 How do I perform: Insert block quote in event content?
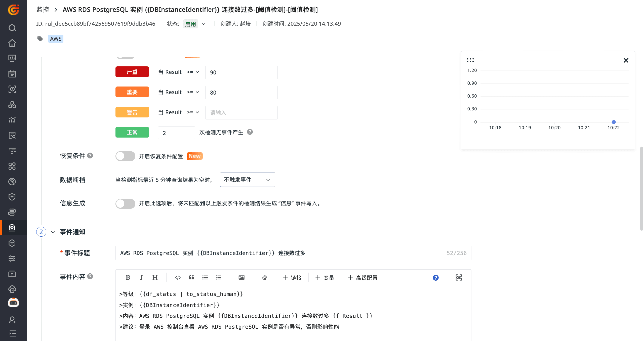coord(191,278)
